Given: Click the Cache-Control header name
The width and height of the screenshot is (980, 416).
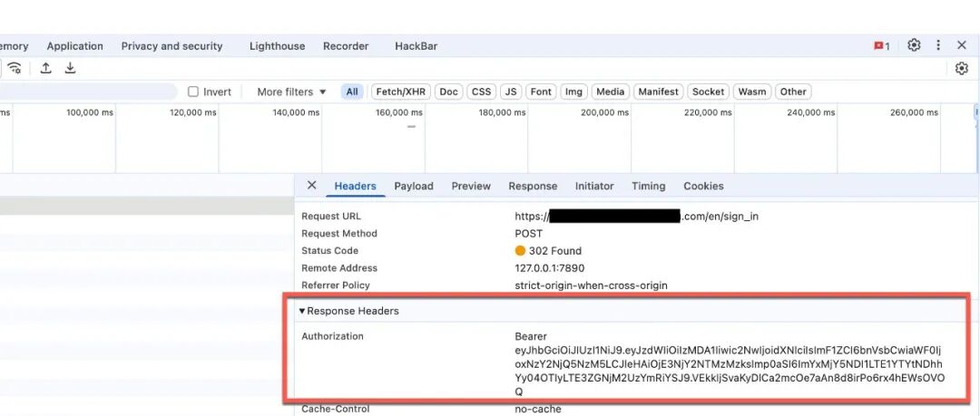Looking at the screenshot, I should pos(335,409).
